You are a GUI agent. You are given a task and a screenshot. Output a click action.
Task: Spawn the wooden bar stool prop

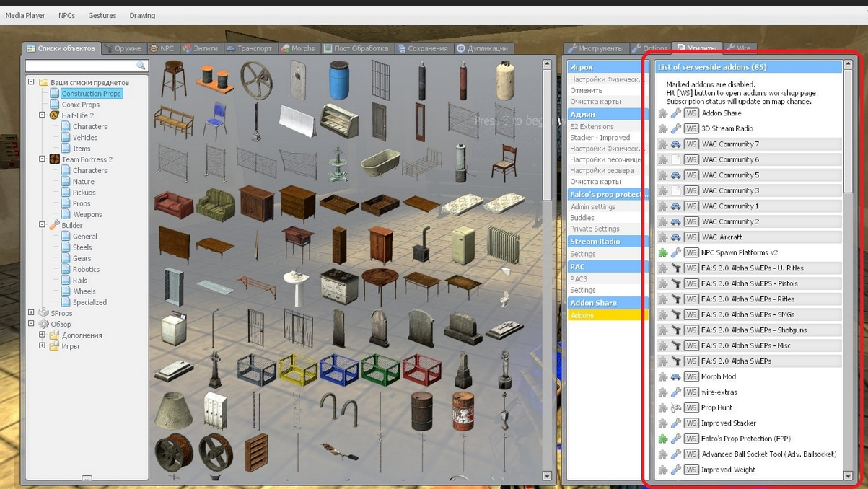[x=174, y=79]
